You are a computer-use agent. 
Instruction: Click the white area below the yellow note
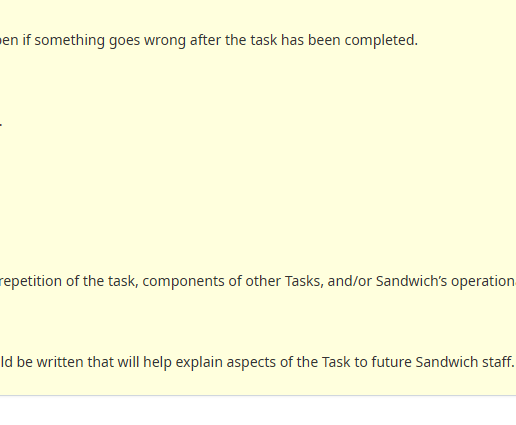tap(258, 411)
